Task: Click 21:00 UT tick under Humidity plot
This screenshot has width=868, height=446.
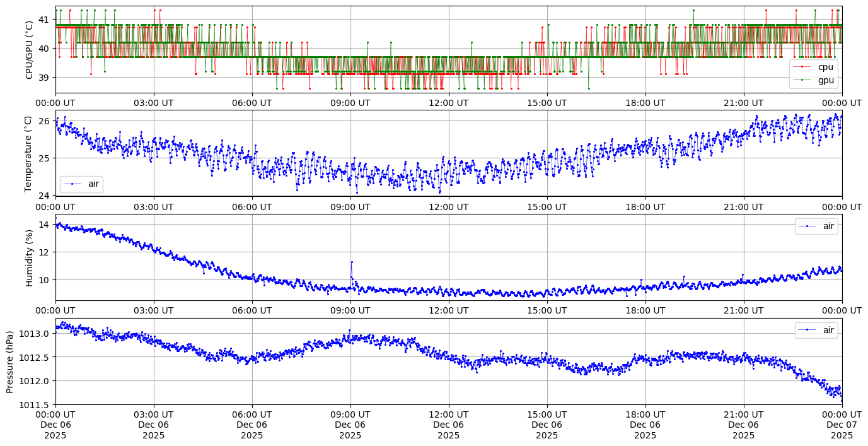Action: (x=743, y=310)
